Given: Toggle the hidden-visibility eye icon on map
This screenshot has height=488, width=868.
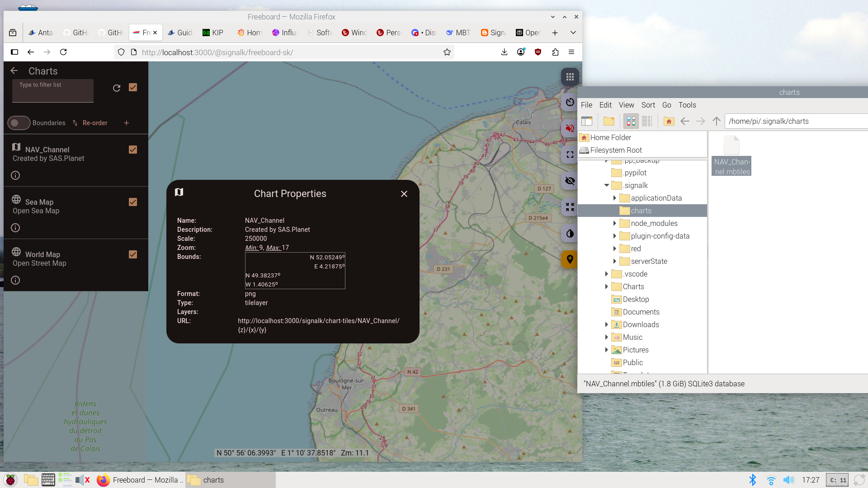Looking at the screenshot, I should pos(570,181).
